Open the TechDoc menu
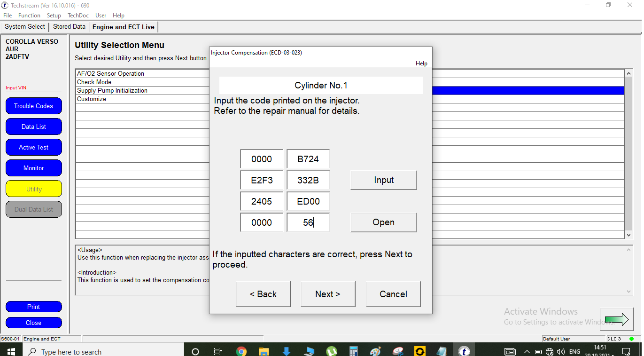This screenshot has width=644, height=356. 78,16
